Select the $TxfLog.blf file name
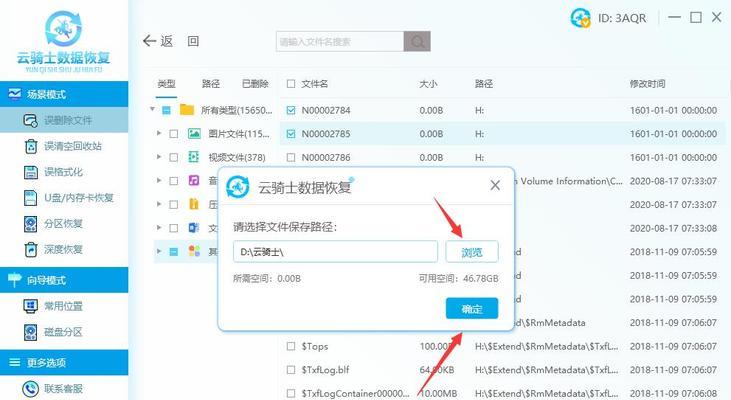This screenshot has height=400, width=731. tap(325, 370)
